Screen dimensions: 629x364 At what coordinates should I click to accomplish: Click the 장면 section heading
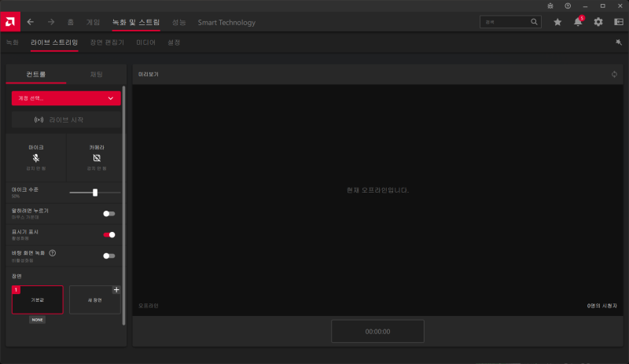17,276
